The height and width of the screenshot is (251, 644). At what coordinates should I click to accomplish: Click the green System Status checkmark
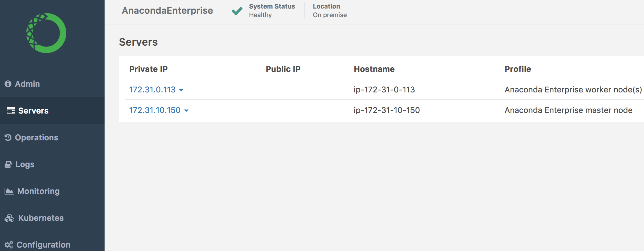click(x=237, y=11)
